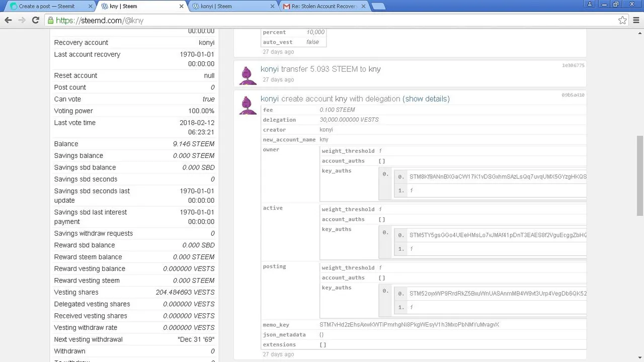Click the new_account_name value kny
This screenshot has height=362, width=644.
tap(324, 140)
